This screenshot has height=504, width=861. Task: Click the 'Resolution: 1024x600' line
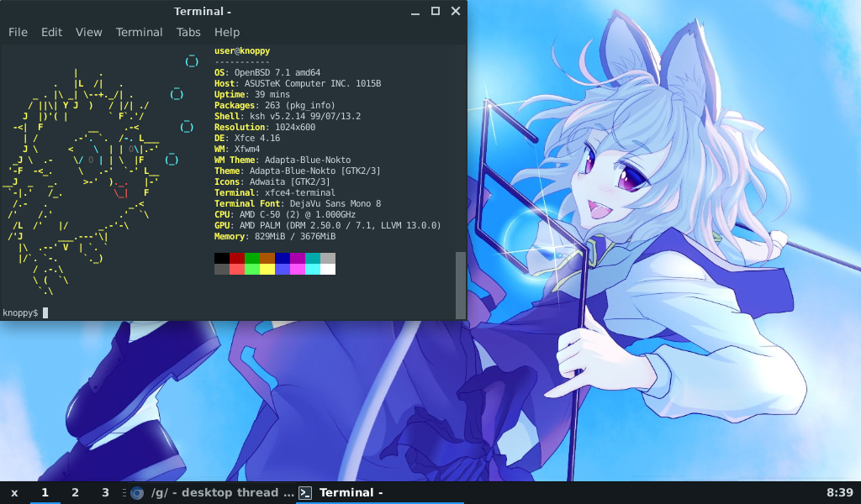tap(265, 127)
